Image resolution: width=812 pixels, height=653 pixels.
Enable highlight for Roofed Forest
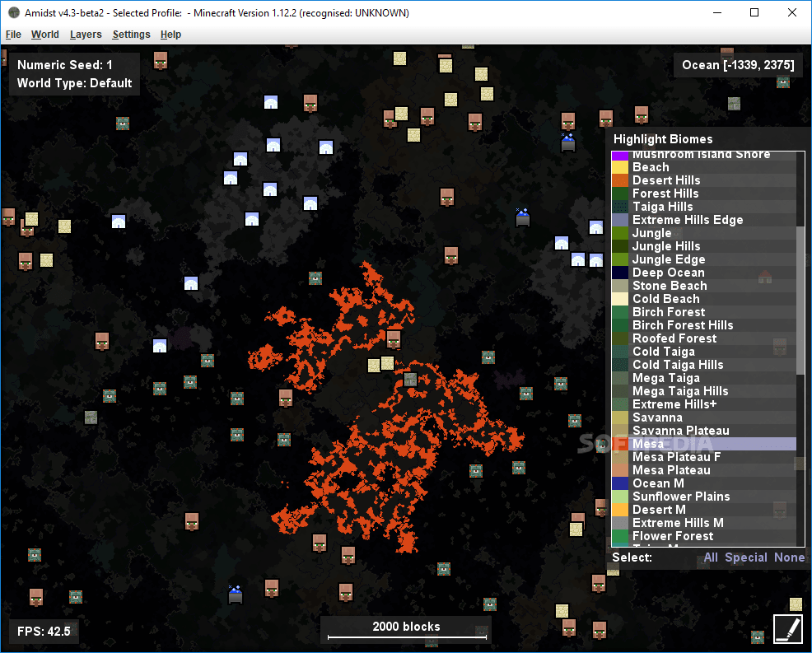click(x=704, y=338)
